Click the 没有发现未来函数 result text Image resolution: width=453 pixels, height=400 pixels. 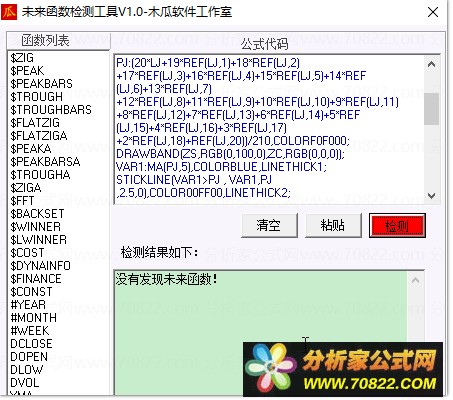[167, 279]
